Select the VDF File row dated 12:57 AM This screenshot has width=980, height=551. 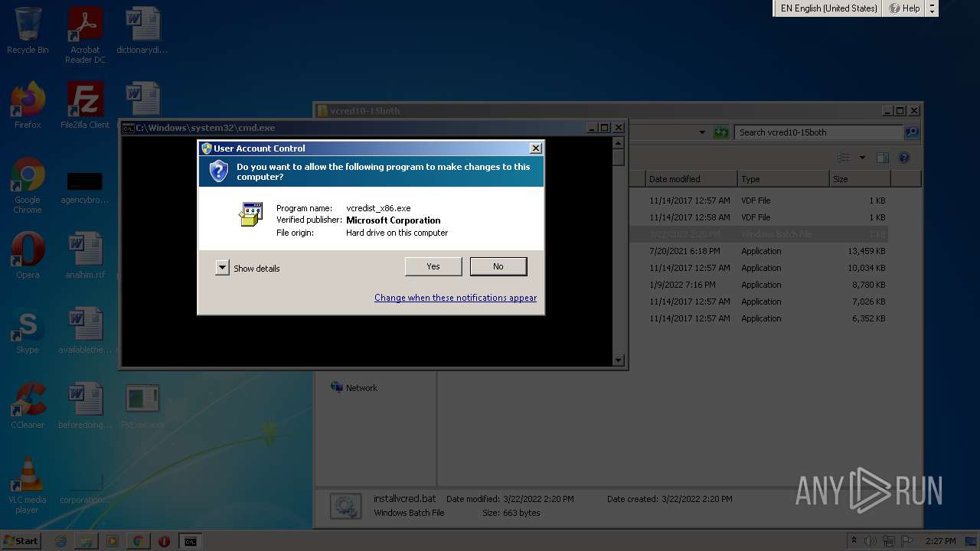point(758,201)
